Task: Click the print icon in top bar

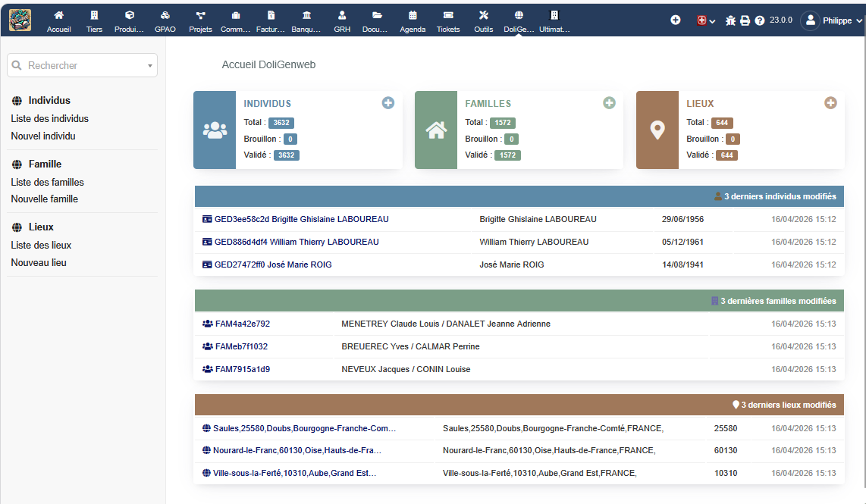Action: tap(745, 20)
